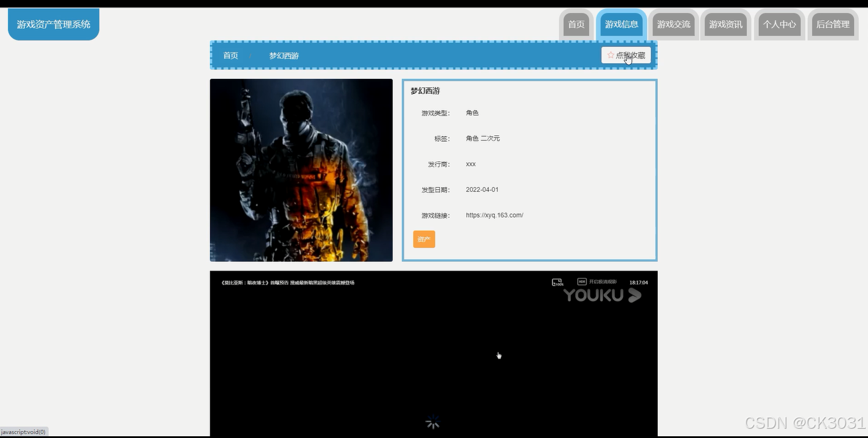This screenshot has width=868, height=438.
Task: Click the loading spinner in the video
Action: (433, 422)
